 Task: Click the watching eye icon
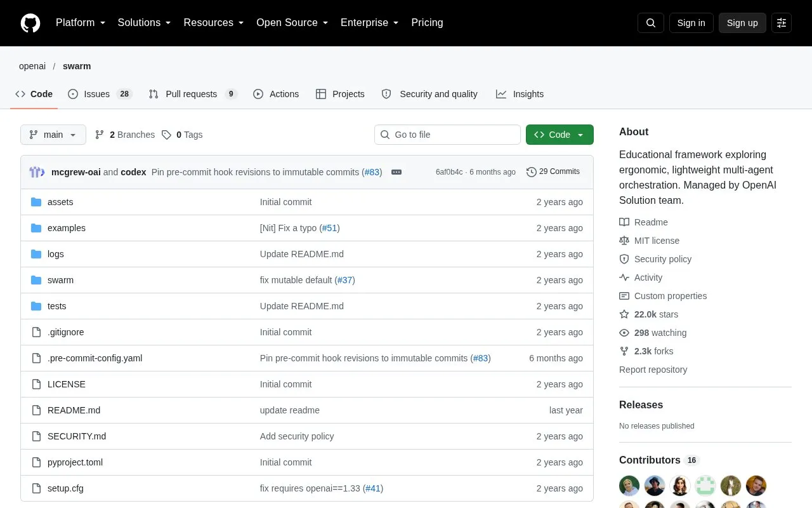pyautogui.click(x=624, y=333)
